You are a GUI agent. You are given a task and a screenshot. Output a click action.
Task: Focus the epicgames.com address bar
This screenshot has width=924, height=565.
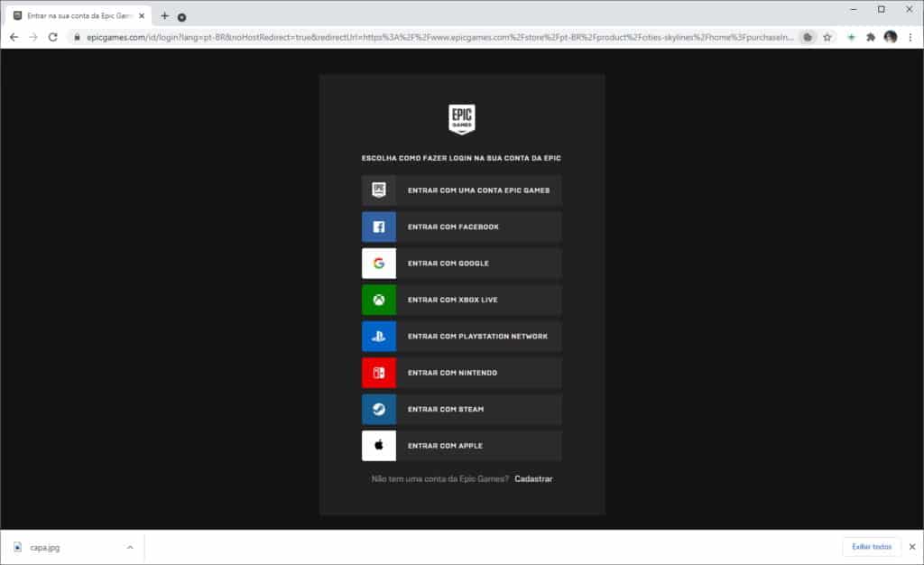point(439,37)
